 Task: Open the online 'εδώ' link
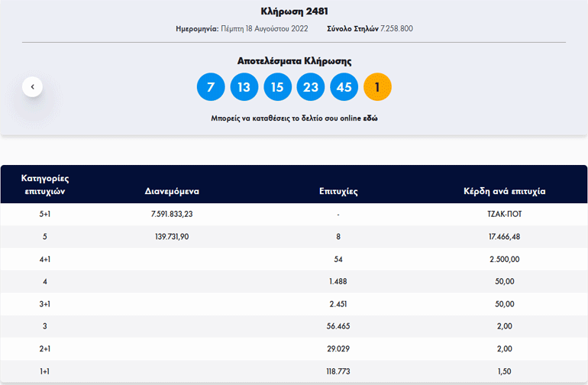(x=370, y=119)
